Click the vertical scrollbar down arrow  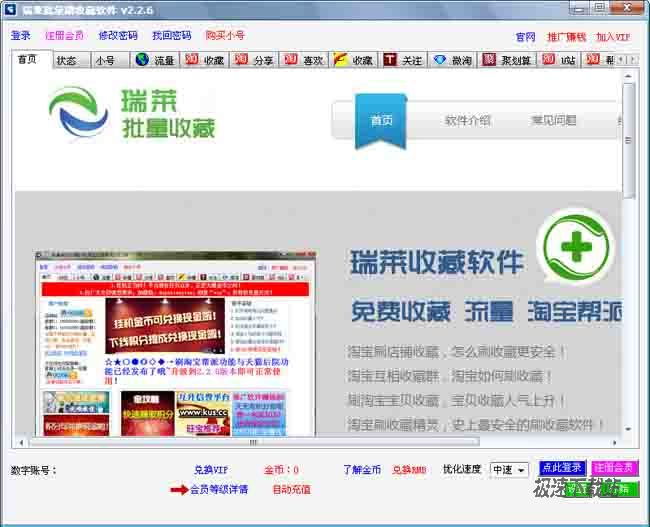[x=628, y=429]
